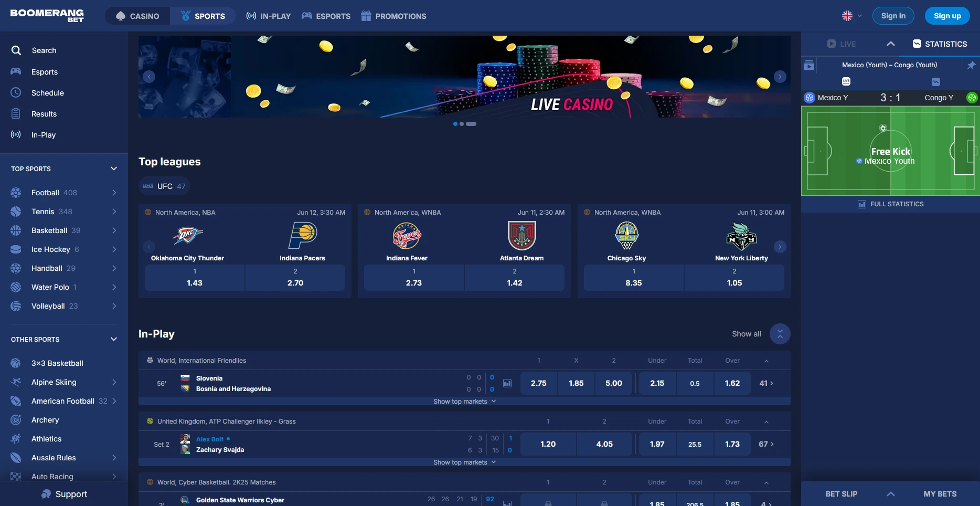Expand the Tennis leagues arrow
Viewport: 980px width, 506px height.
point(114,212)
